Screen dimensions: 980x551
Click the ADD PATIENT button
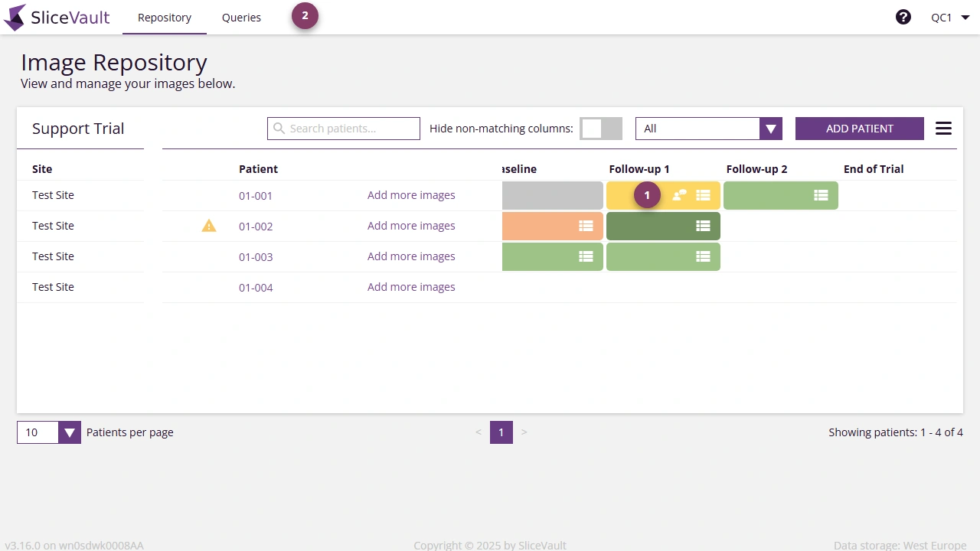[x=859, y=128]
